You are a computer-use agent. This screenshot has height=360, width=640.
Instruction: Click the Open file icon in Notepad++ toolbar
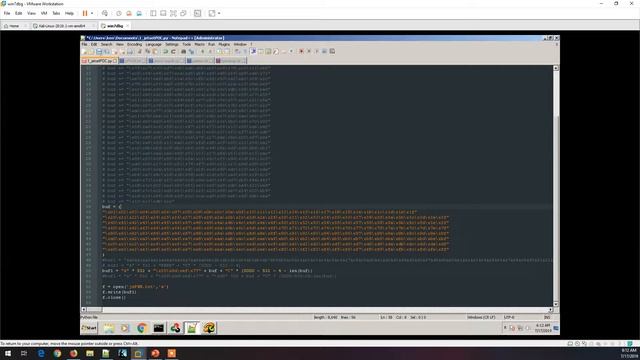point(91,51)
